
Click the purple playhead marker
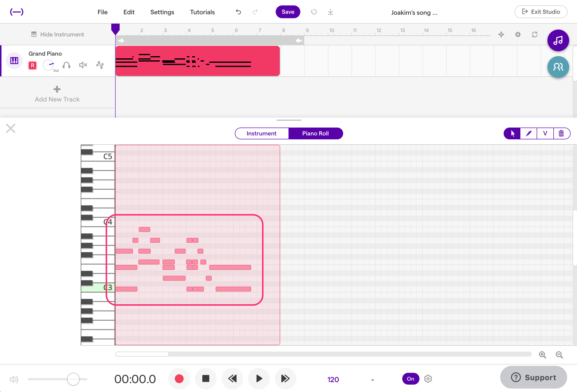click(x=115, y=29)
